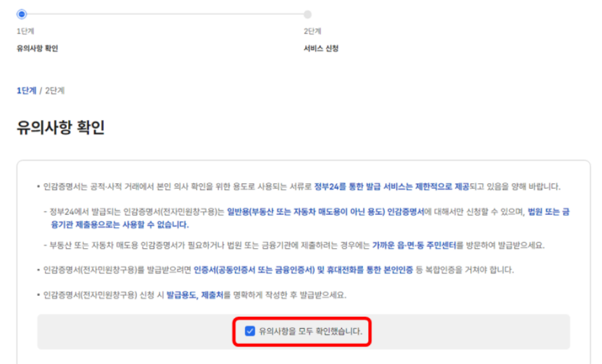Select the label 유의사항을 모두 확인했습니다.
602x364 pixels.
(310, 331)
